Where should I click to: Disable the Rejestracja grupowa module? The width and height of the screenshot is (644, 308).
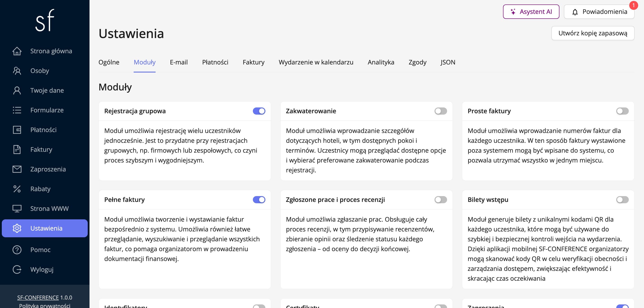(259, 111)
